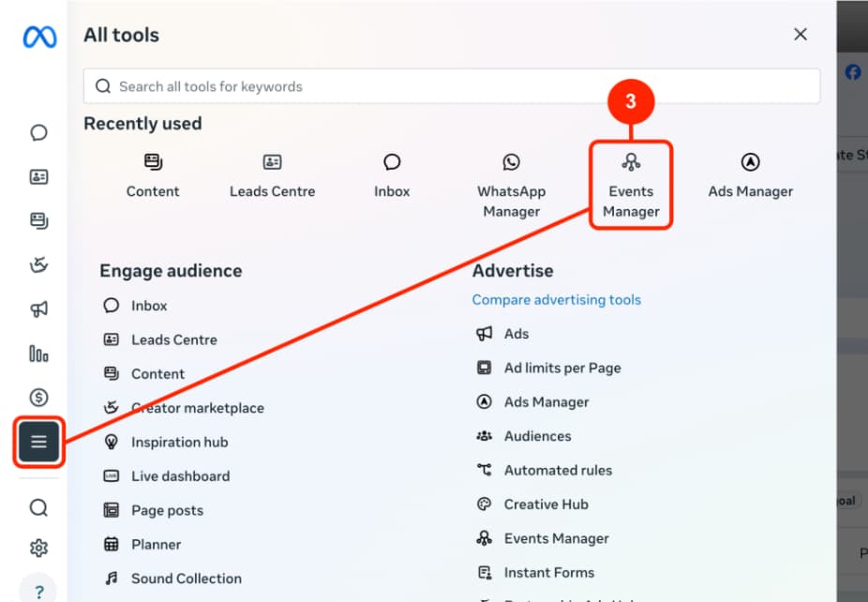Open WhatsApp Manager from Recently used

512,186
